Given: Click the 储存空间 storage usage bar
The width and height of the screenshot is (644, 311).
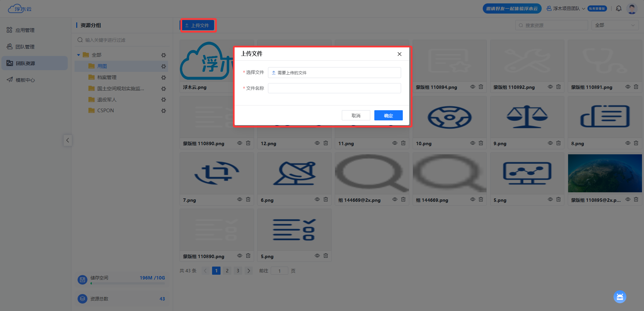Looking at the screenshot, I should [x=128, y=283].
